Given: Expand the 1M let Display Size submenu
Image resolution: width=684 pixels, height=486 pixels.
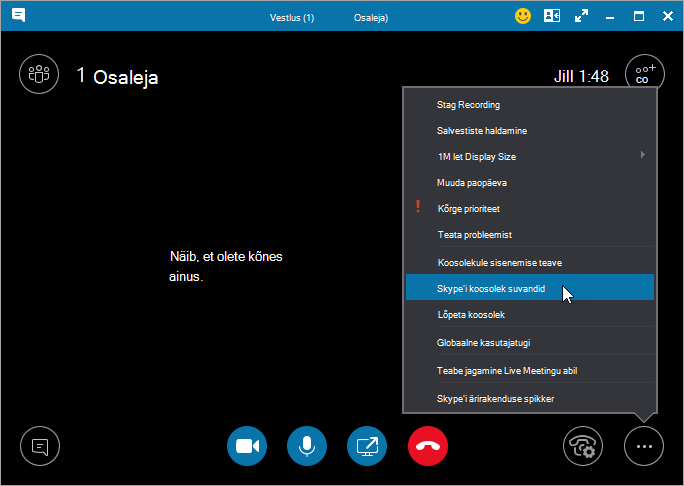Looking at the screenshot, I should [530, 157].
